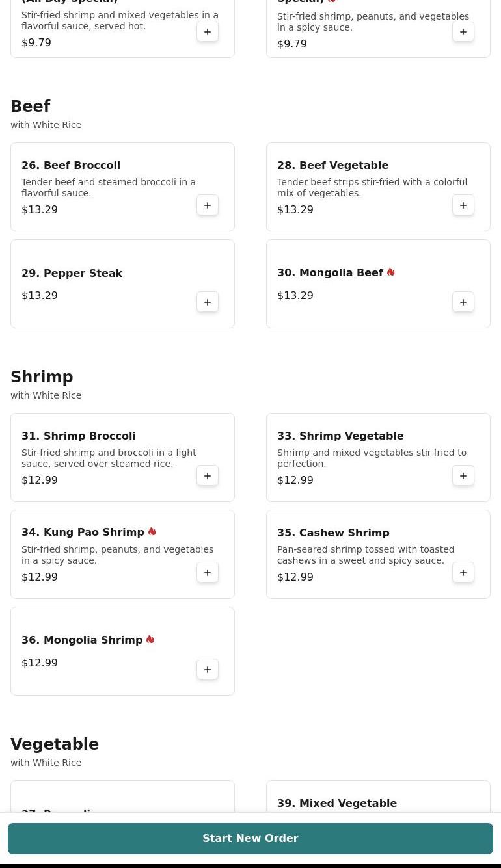Add Pepper Steak to order
This screenshot has width=501, height=868.
(x=208, y=302)
